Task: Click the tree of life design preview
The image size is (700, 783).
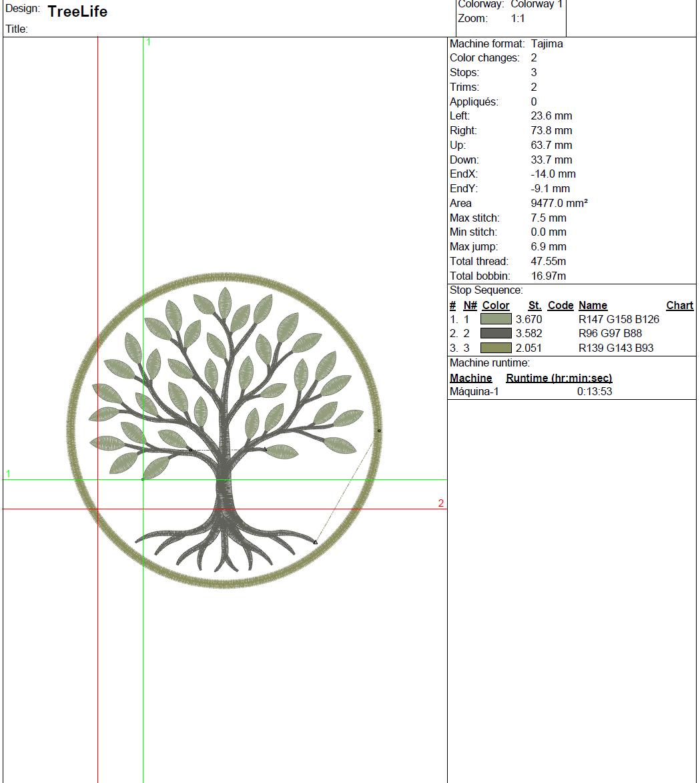Action: click(x=225, y=431)
